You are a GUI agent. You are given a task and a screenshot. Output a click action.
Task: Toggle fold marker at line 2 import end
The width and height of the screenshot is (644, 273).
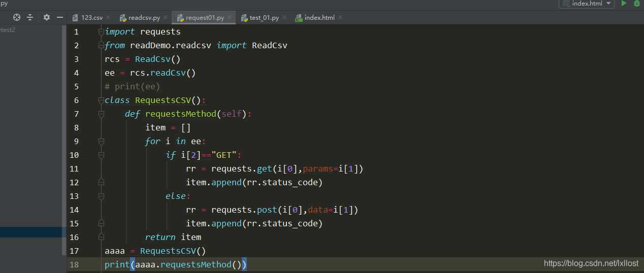[101, 46]
